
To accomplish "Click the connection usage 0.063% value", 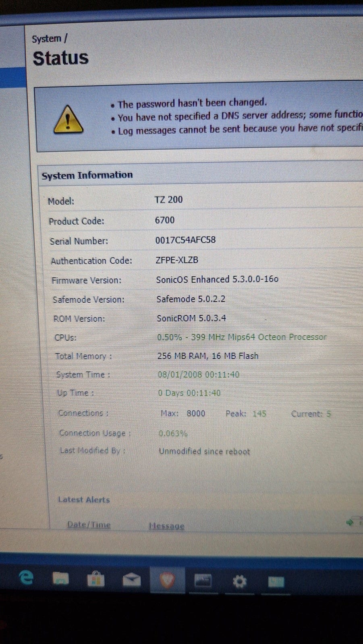I will [x=173, y=433].
